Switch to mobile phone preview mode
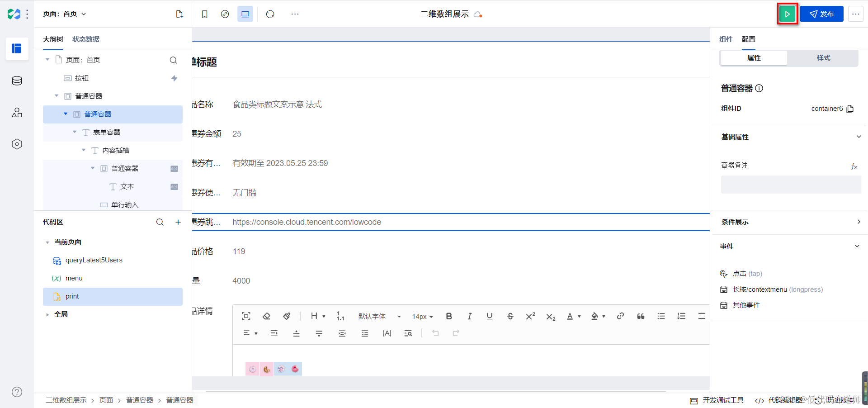 click(204, 14)
